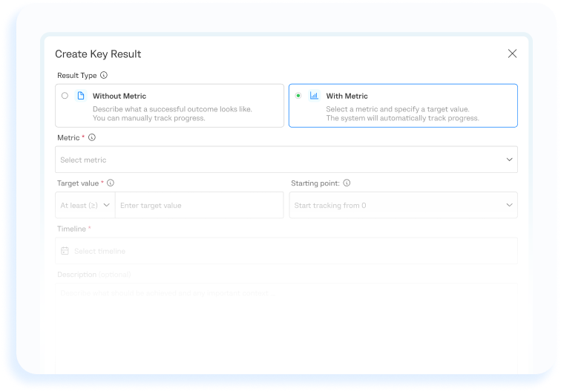Select the With Metric radio button
This screenshot has width=561, height=392.
click(x=298, y=96)
